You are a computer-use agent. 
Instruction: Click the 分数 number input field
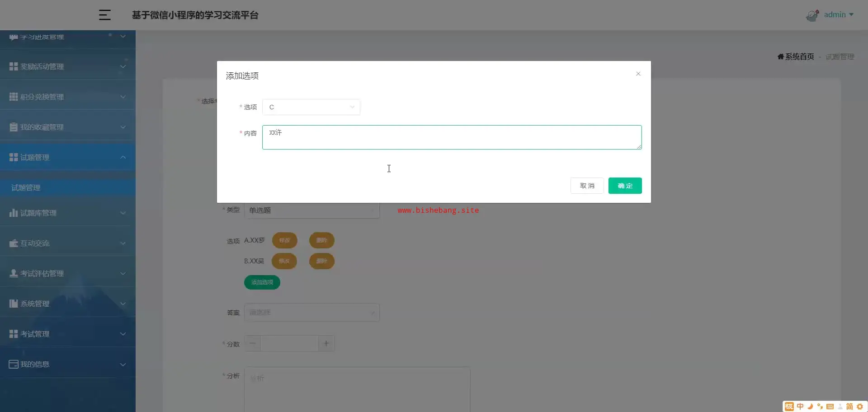pyautogui.click(x=289, y=343)
